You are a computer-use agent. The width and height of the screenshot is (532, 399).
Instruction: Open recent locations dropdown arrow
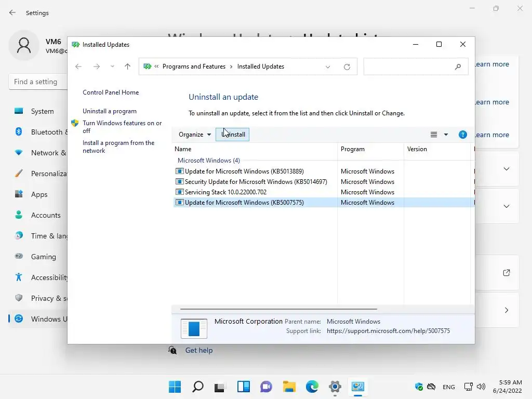[x=112, y=66]
